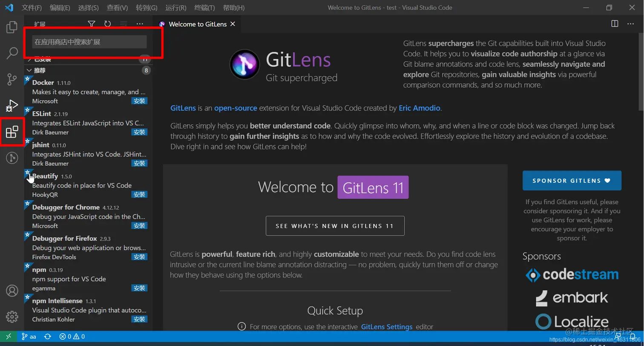Click the filter extensions funnel icon

(92, 24)
